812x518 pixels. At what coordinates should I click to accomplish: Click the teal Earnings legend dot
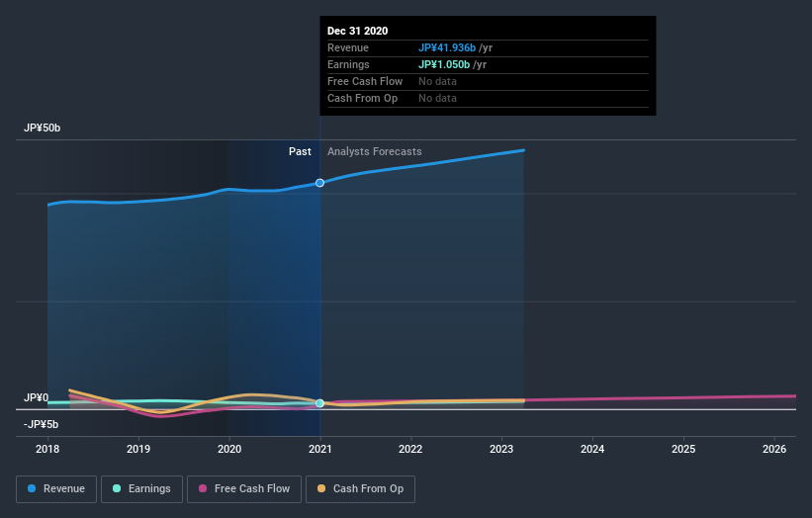(x=117, y=488)
